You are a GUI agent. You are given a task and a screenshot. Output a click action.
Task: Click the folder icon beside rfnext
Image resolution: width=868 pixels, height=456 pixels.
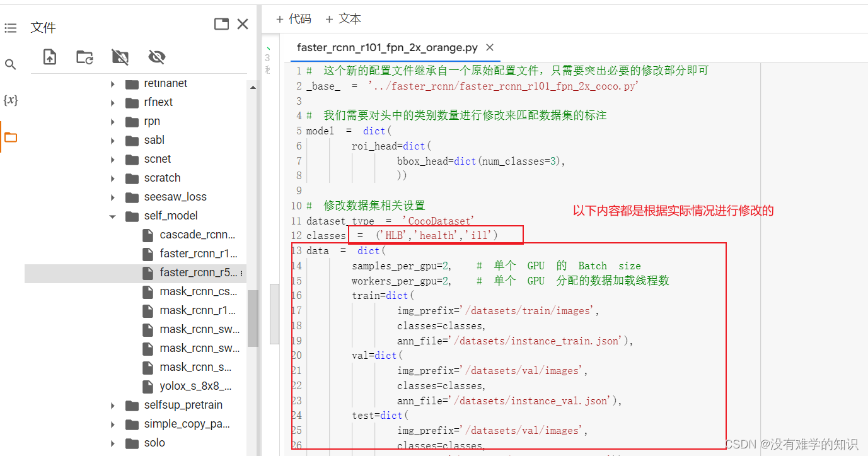click(132, 103)
